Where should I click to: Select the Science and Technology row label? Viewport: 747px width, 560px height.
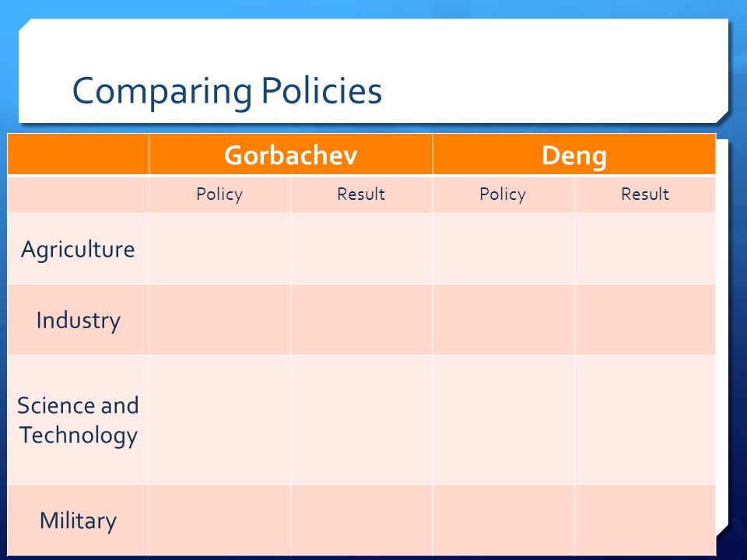click(78, 420)
